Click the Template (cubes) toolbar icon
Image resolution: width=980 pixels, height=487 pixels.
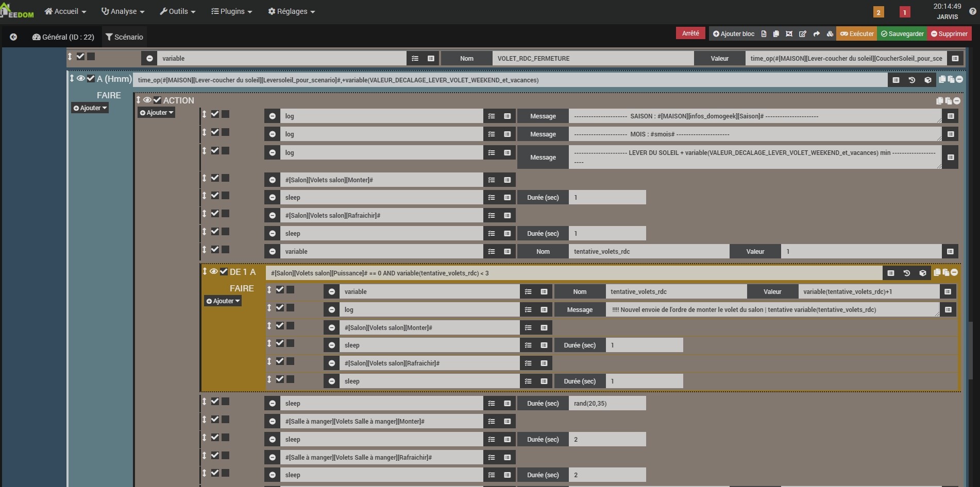(x=830, y=34)
